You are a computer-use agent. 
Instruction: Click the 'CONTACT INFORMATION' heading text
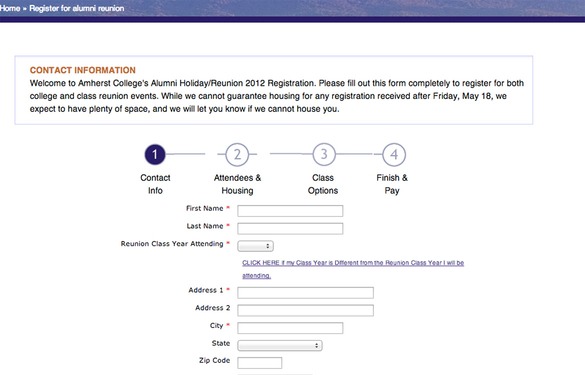tap(83, 70)
